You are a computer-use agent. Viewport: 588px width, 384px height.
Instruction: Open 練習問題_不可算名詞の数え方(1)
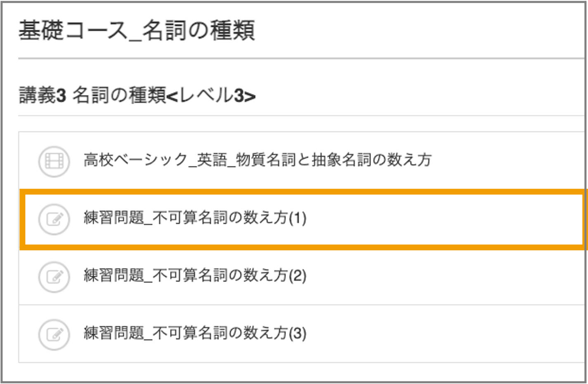click(195, 218)
